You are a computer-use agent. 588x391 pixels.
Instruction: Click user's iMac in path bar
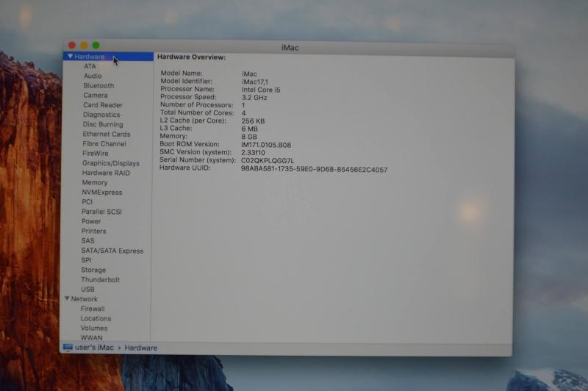94,348
